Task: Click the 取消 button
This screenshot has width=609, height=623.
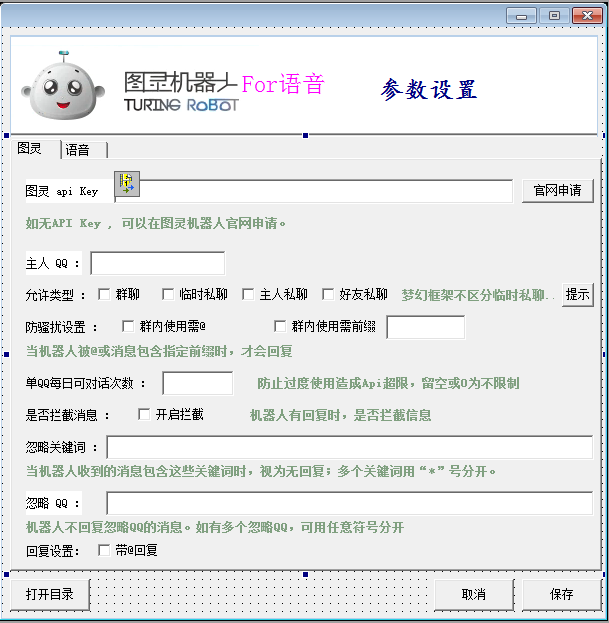Action: [x=474, y=595]
